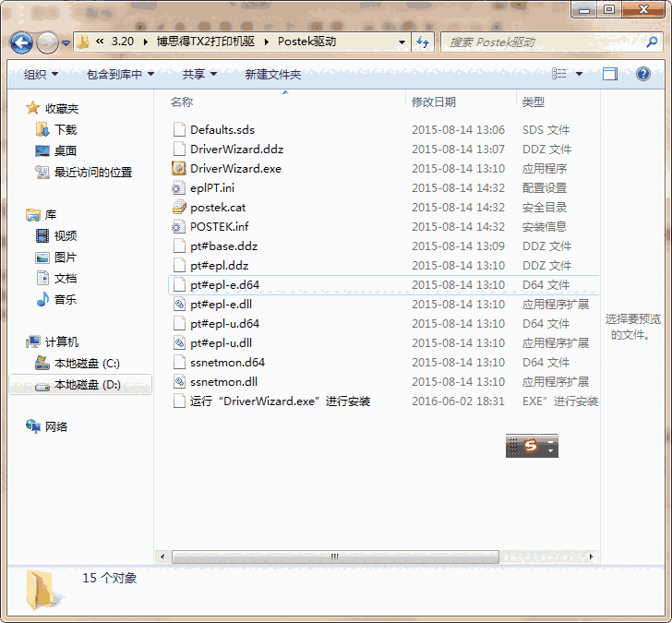This screenshot has height=623, width=672.
Task: Go back using the Back arrow button
Action: [21, 42]
